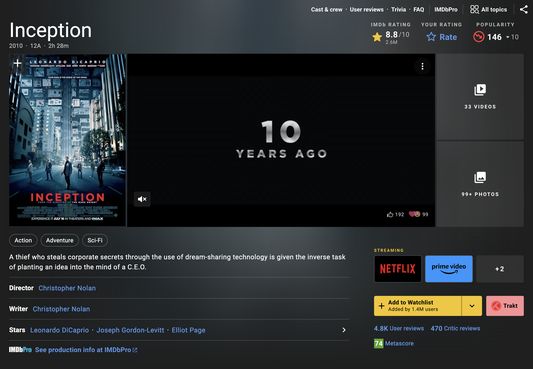Open director Christopher Nolan link
Screen dimensions: 533x369
(x=67, y=288)
